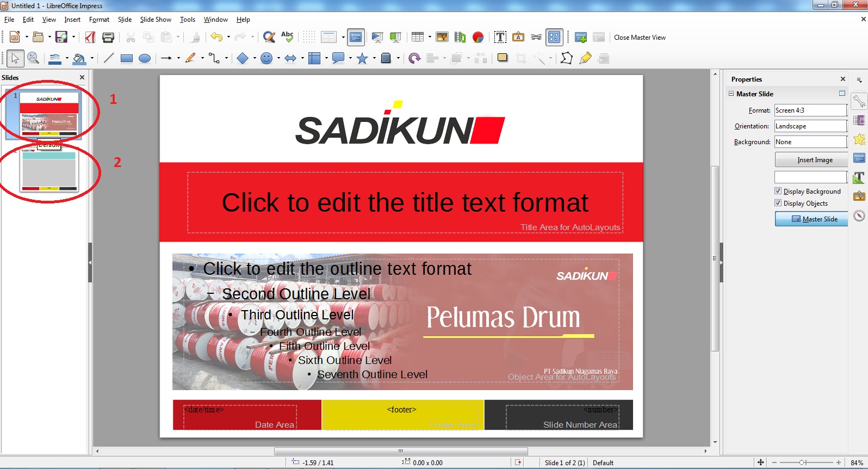Image resolution: width=868 pixels, height=469 pixels.
Task: Open the Orientation dropdown showing Landscape
Action: [x=810, y=126]
